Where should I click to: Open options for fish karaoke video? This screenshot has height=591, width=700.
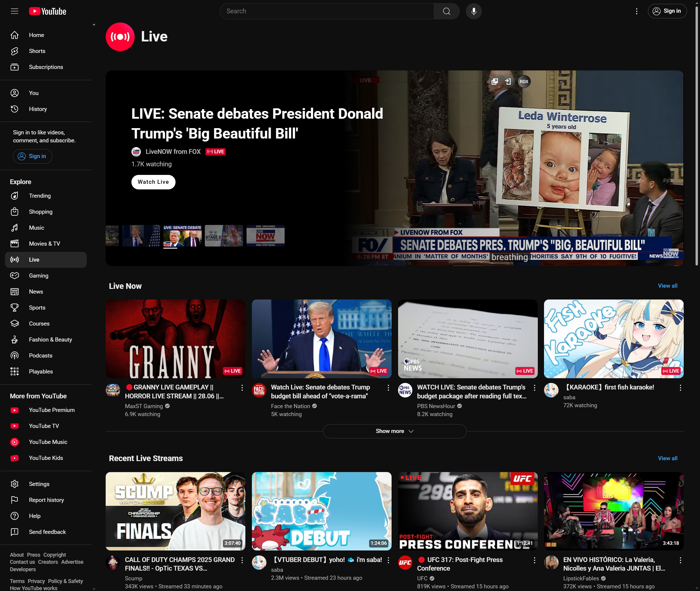click(680, 388)
